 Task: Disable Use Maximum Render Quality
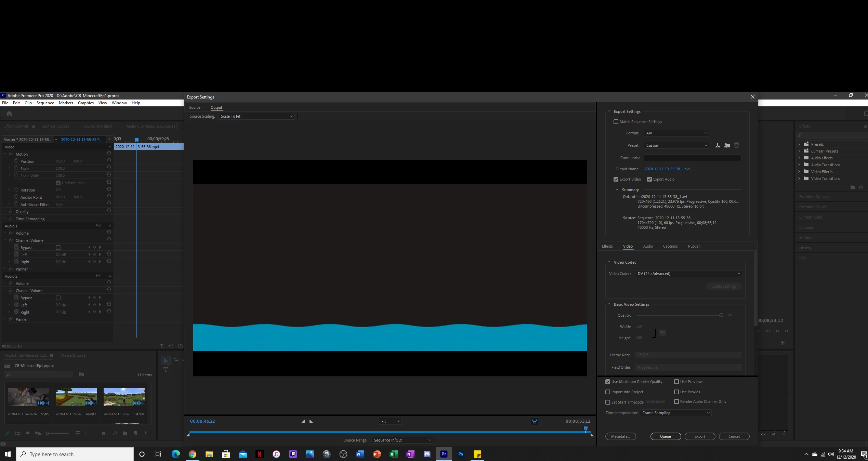[608, 382]
